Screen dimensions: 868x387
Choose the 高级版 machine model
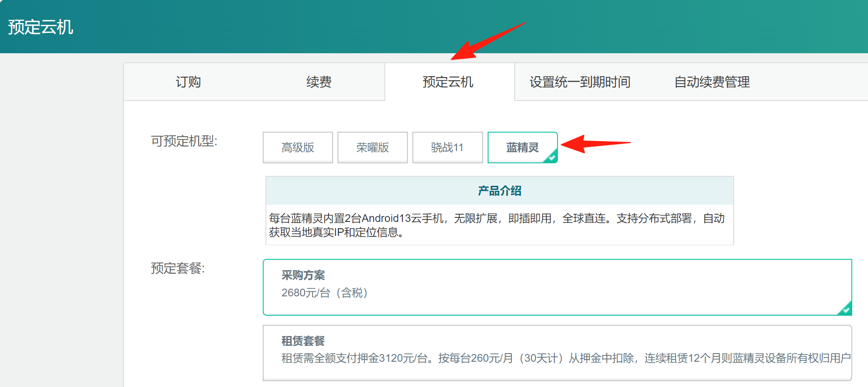point(297,147)
